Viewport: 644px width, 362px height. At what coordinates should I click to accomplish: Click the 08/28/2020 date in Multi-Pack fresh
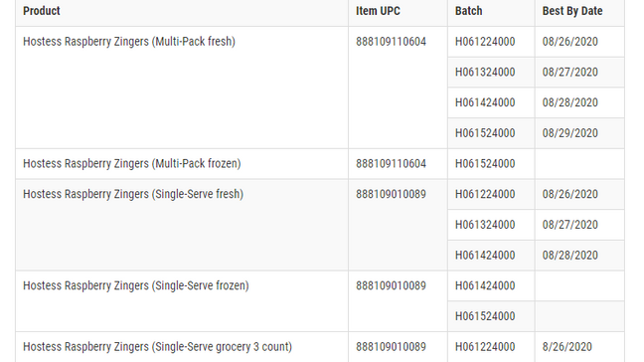(x=570, y=102)
